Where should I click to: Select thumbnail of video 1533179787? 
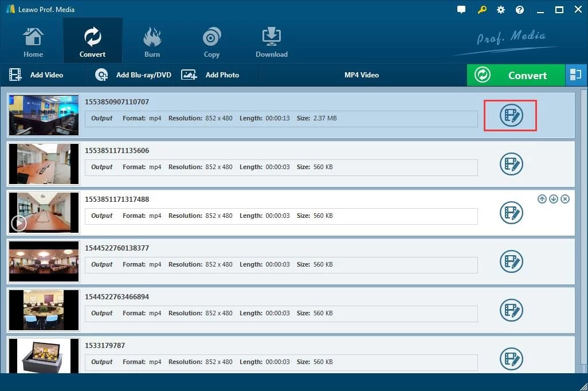point(44,355)
